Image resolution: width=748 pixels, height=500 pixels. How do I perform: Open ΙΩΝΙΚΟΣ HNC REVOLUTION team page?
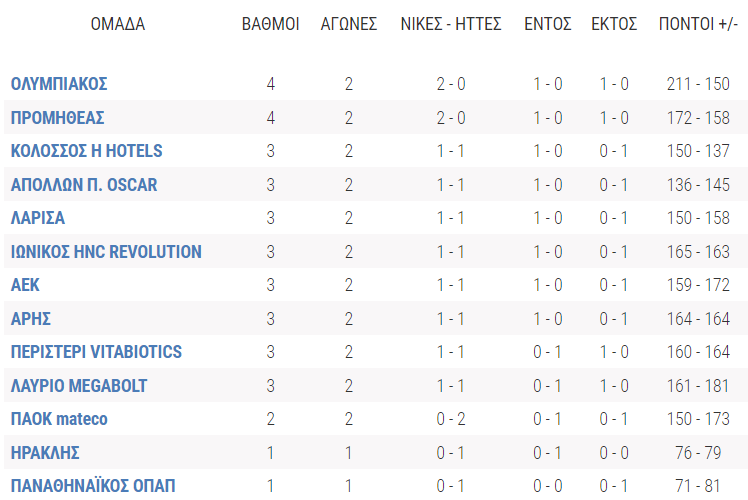[x=106, y=252]
